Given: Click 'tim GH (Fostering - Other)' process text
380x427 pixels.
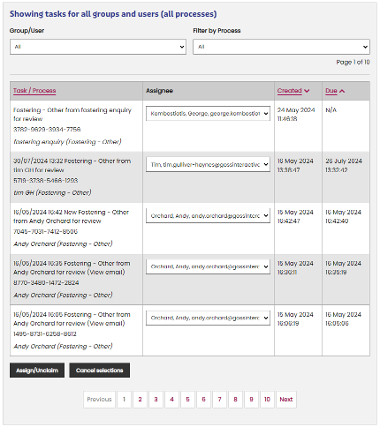Looking at the screenshot, I should 52,193.
